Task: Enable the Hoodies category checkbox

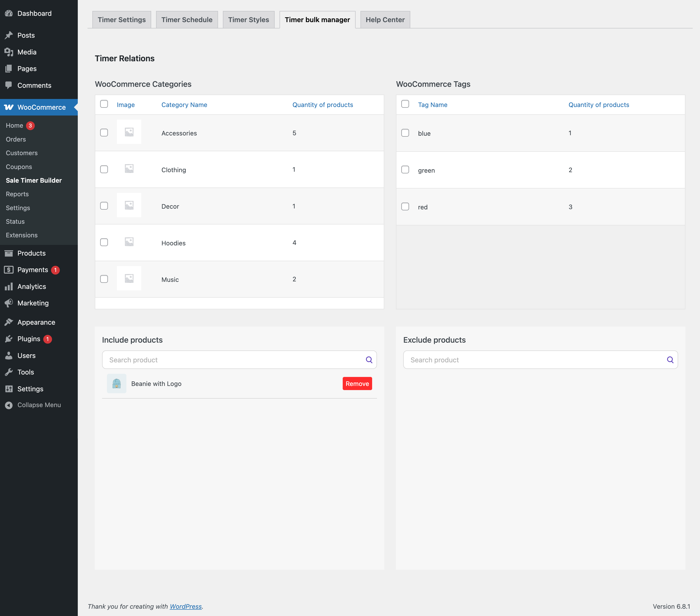Action: point(104,242)
